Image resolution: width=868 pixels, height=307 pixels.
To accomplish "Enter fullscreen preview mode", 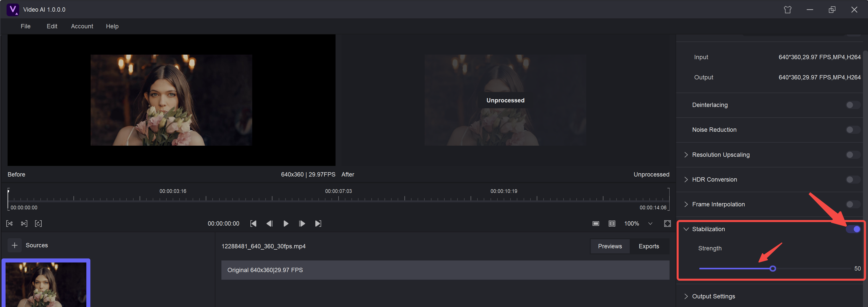I will [x=667, y=224].
